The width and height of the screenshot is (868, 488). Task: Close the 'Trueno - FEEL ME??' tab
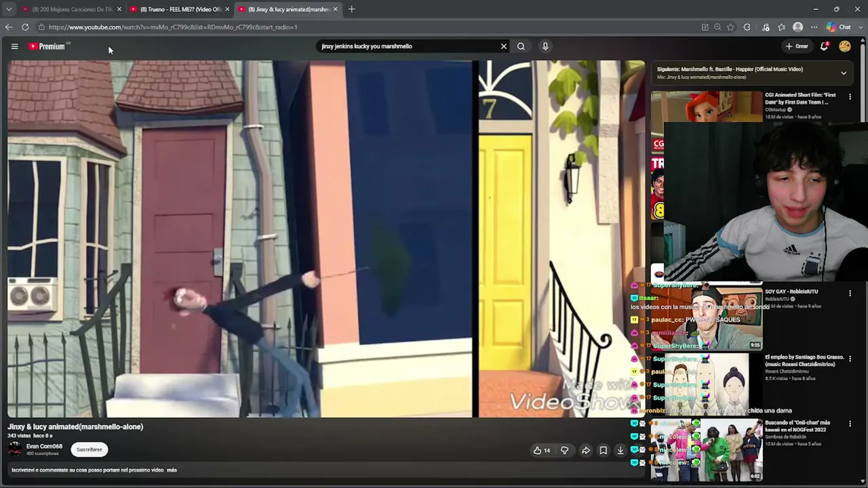point(227,9)
